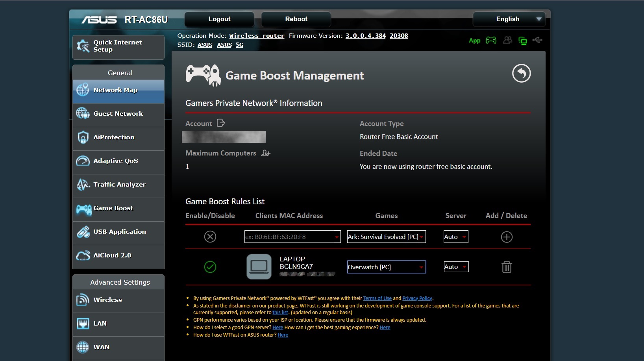Click the users status icon in header

(x=507, y=40)
